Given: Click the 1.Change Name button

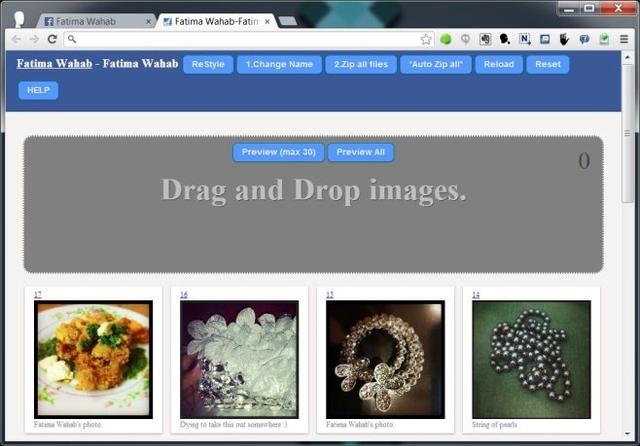Looking at the screenshot, I should pos(279,64).
